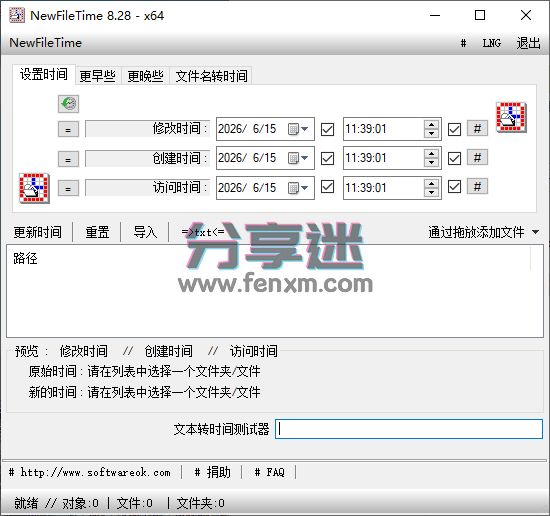Click the 更新时间 button
Viewport: 550px width, 516px height.
(x=38, y=232)
